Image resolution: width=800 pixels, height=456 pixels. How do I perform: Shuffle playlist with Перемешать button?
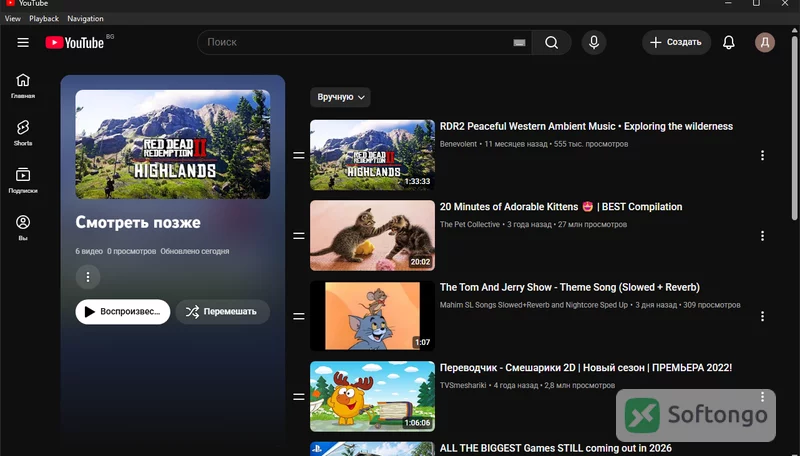222,312
